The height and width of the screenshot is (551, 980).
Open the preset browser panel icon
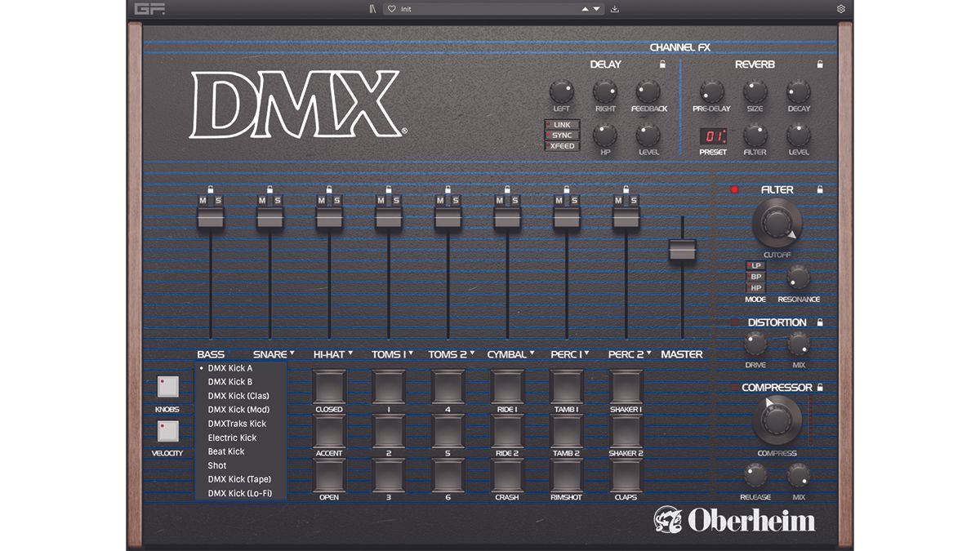pos(372,9)
